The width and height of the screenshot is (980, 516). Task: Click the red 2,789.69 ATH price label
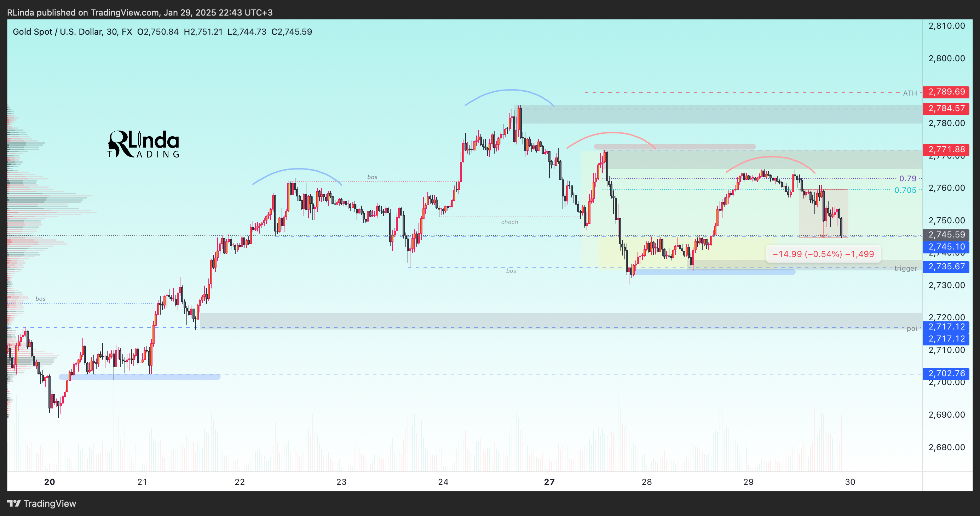tap(946, 92)
